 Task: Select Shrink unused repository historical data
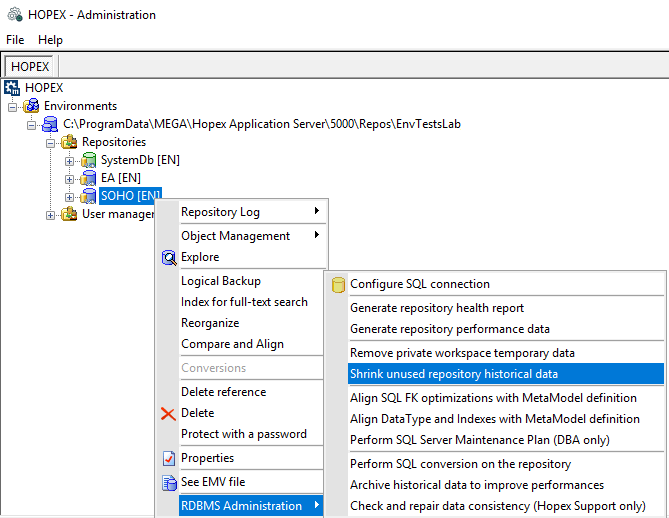(454, 374)
